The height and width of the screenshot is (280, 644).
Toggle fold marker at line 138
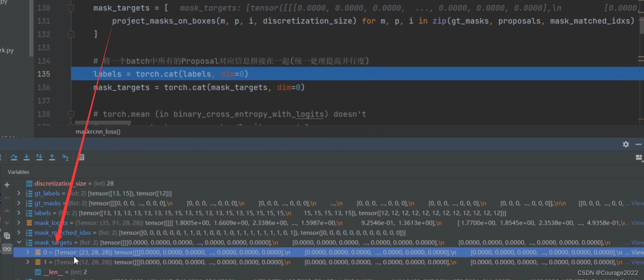click(71, 114)
